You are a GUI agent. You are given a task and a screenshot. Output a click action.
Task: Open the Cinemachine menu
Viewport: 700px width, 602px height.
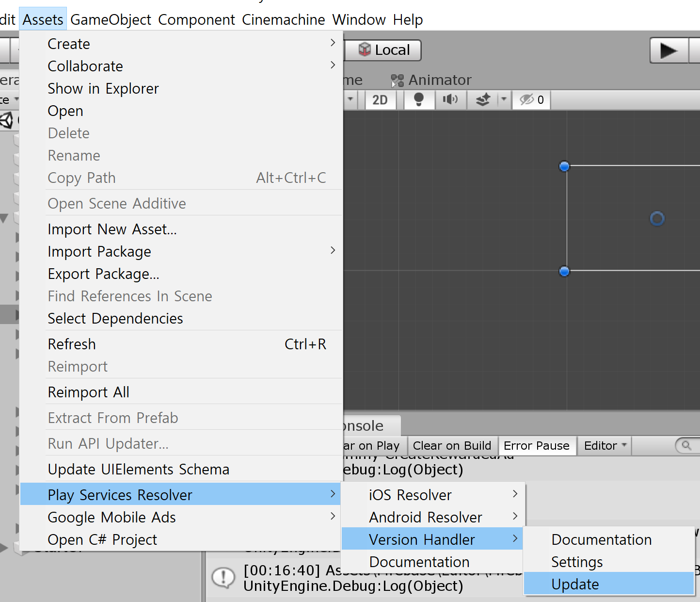point(284,20)
